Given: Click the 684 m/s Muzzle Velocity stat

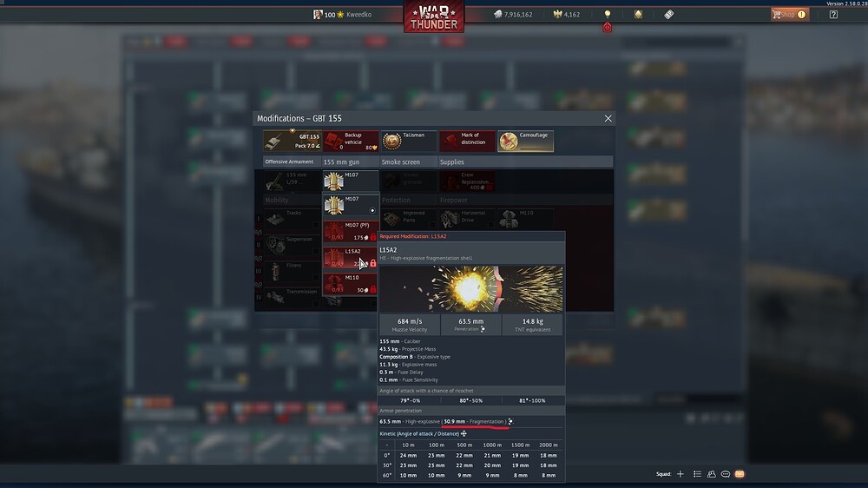Looking at the screenshot, I should coord(410,325).
